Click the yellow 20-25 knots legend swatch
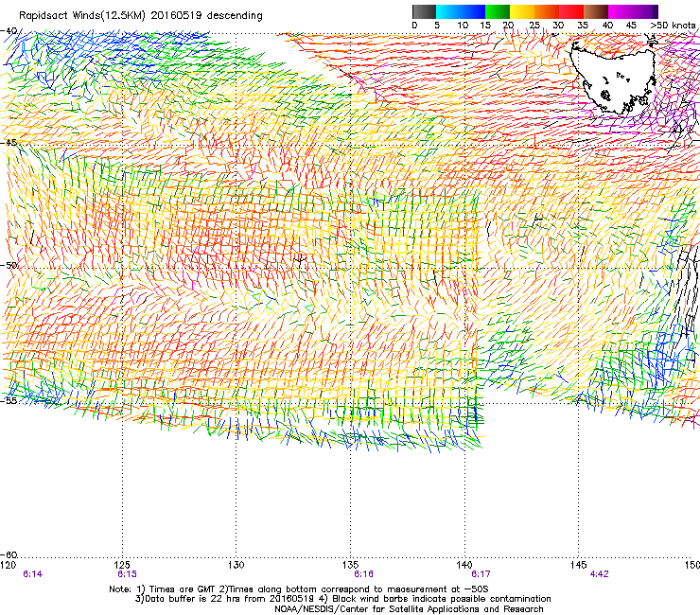The image size is (700, 615). [522, 11]
